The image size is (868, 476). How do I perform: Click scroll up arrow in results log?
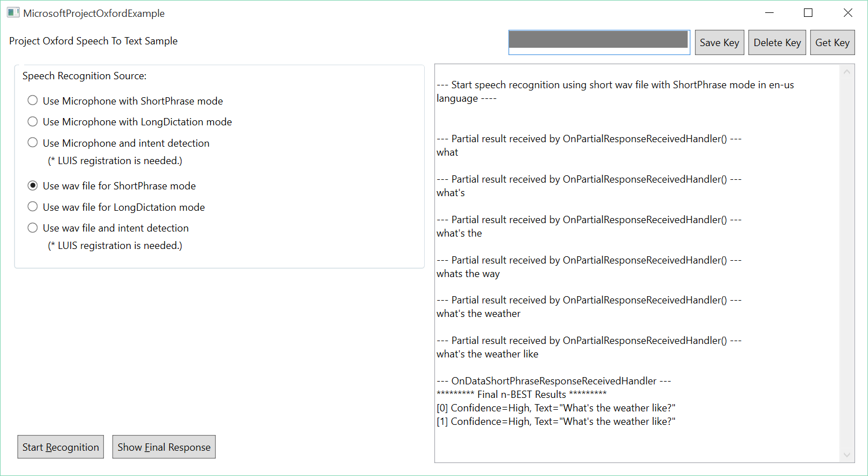click(x=847, y=71)
